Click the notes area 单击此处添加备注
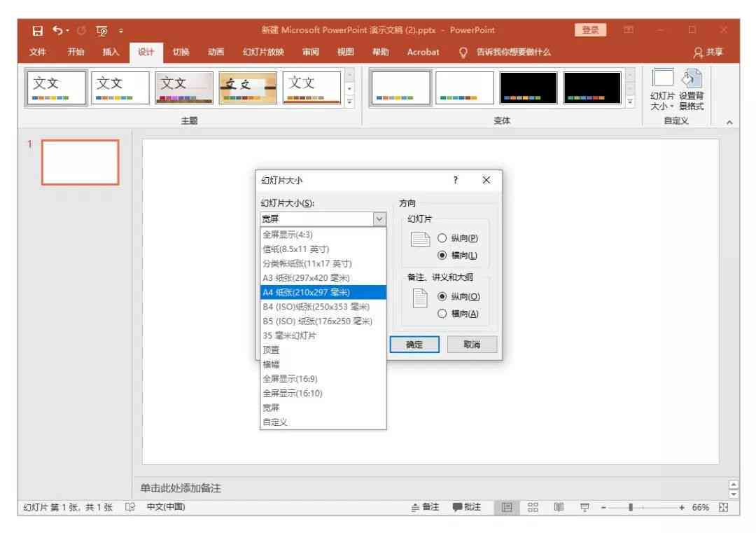Viewport: 756px width, 533px height. [x=181, y=488]
